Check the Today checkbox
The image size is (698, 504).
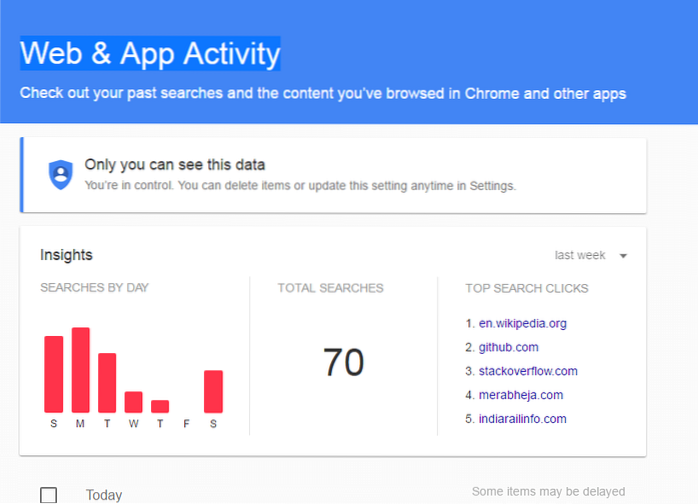click(x=48, y=494)
